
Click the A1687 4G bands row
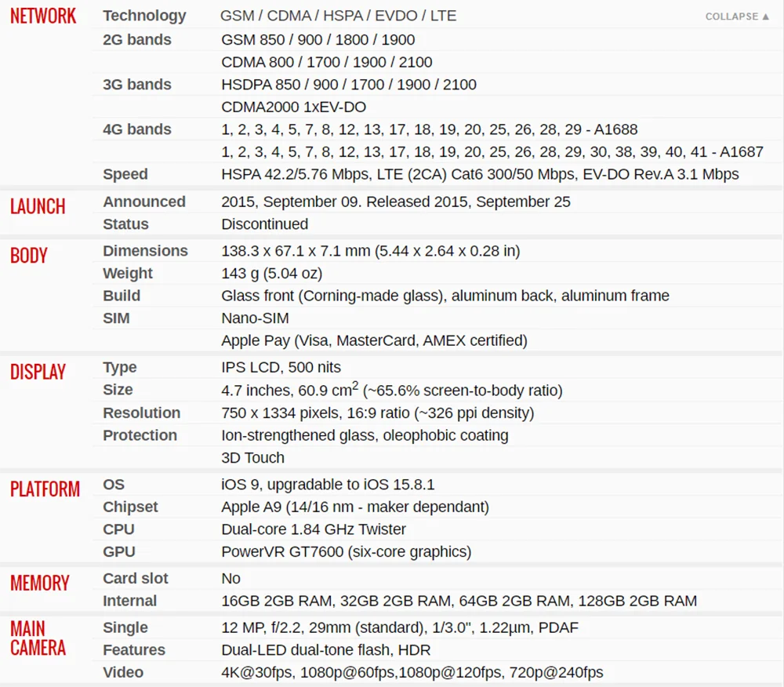click(492, 152)
